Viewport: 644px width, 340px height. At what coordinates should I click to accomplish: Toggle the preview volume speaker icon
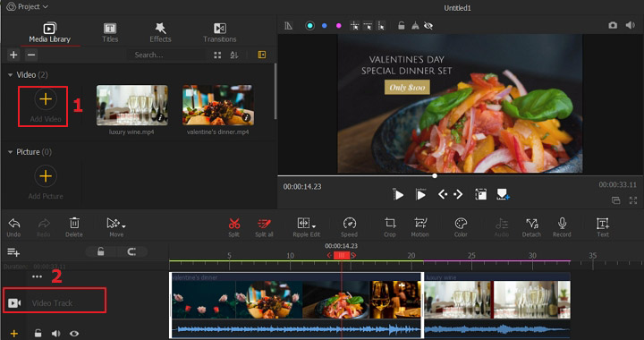(630, 25)
